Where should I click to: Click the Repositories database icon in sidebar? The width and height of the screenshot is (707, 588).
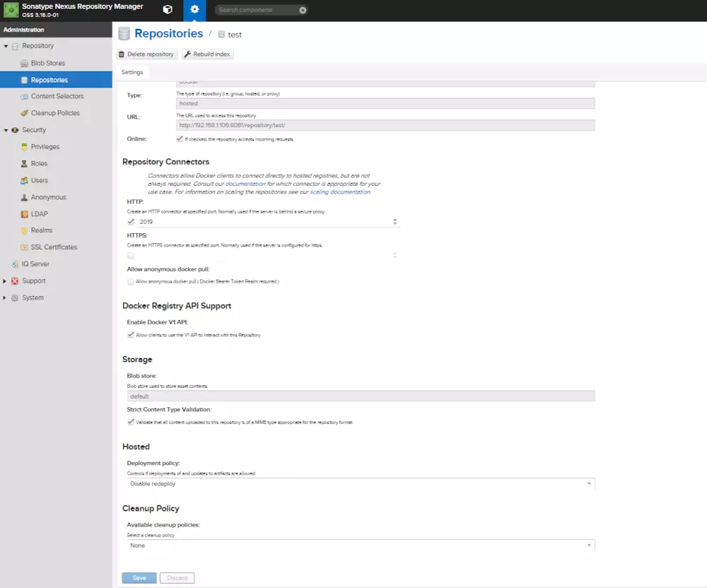click(24, 80)
